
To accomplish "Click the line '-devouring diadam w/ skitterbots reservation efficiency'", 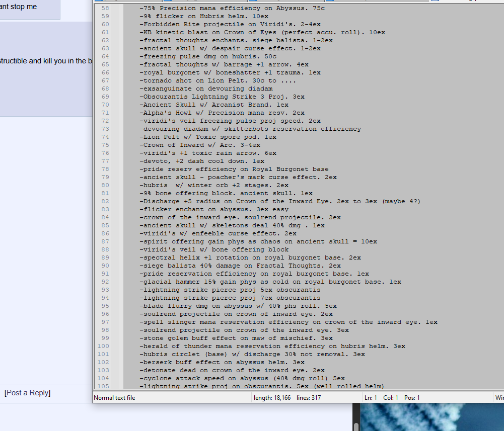I will click(x=250, y=129).
